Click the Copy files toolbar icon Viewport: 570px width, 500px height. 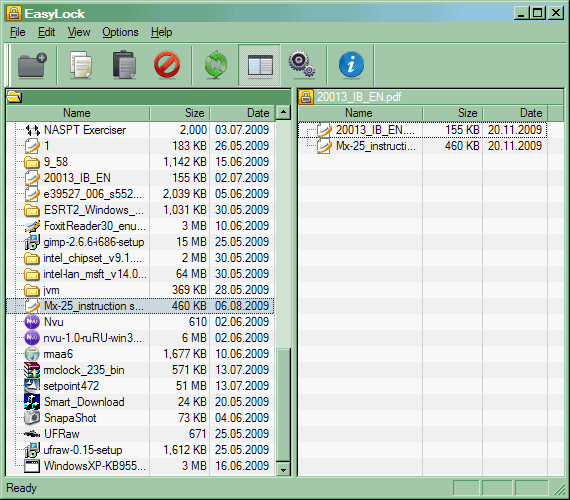pos(81,65)
